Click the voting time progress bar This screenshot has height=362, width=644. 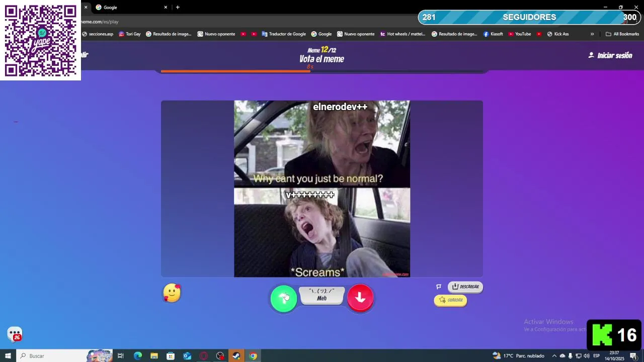(x=322, y=71)
